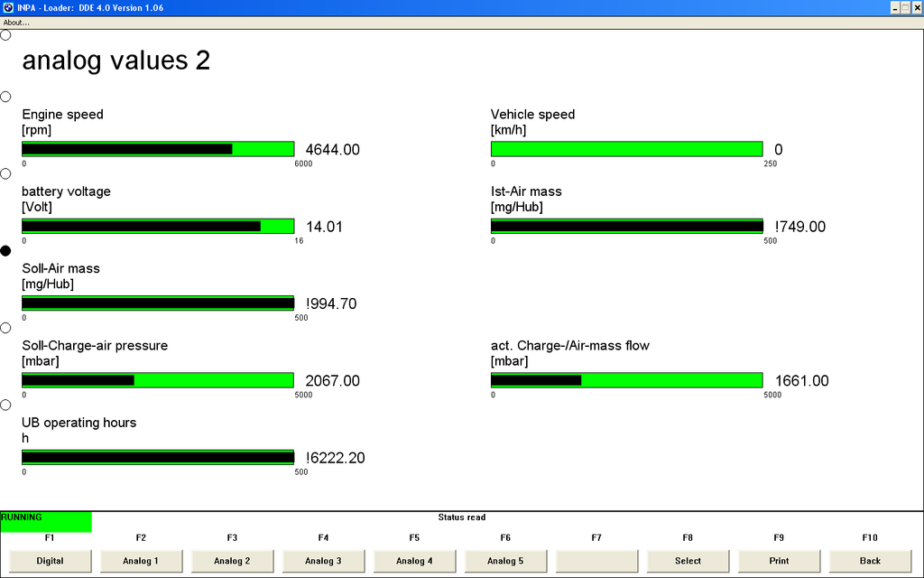Select the radio button above Engine speed
The width and height of the screenshot is (924, 578).
[x=5, y=97]
